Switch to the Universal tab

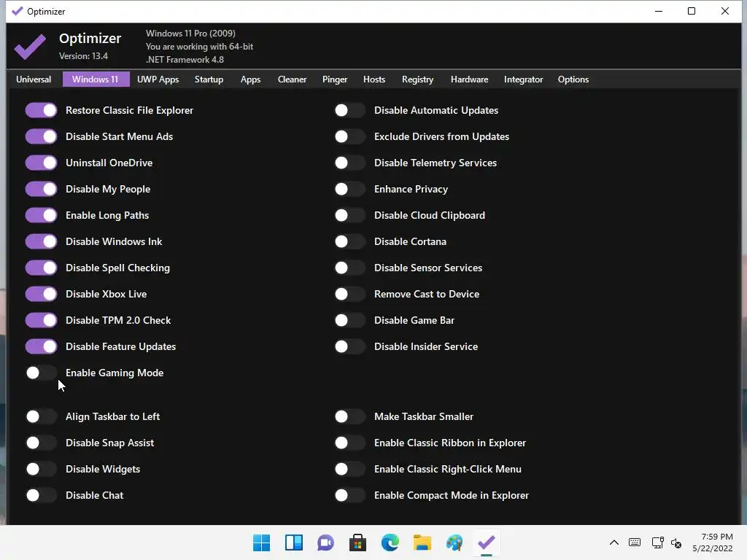[x=34, y=79]
